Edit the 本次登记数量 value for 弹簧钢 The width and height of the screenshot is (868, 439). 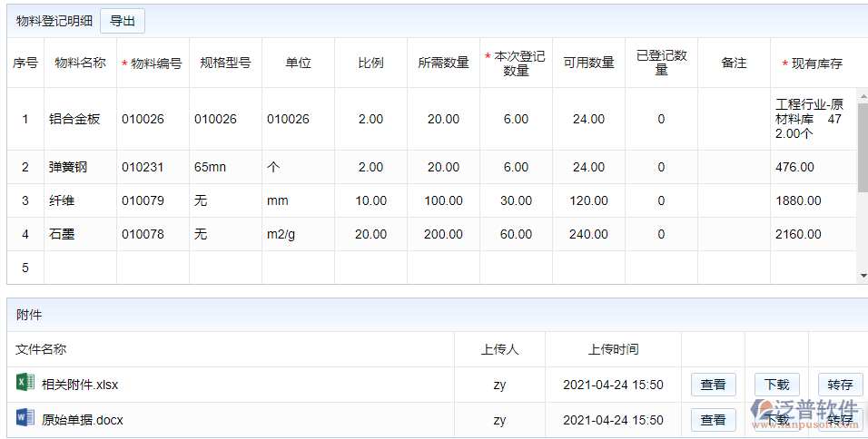[x=516, y=167]
